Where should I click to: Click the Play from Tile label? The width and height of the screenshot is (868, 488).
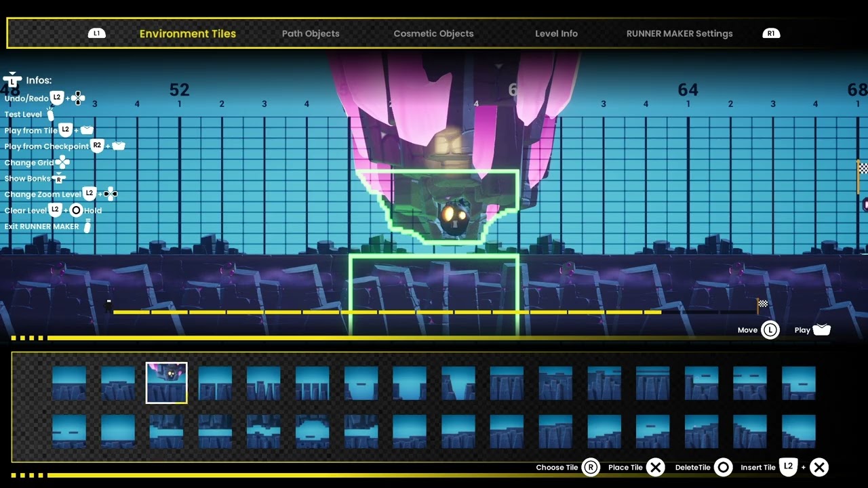[x=31, y=130]
